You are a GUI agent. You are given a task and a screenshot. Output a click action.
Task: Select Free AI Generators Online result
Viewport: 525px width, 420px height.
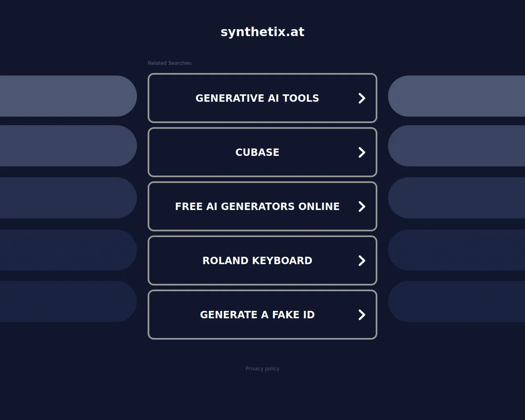[262, 206]
